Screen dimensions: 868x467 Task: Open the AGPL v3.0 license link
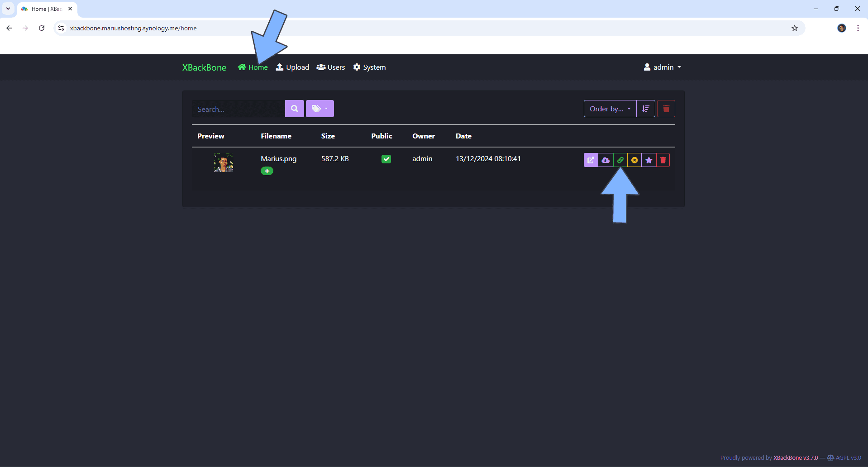844,458
